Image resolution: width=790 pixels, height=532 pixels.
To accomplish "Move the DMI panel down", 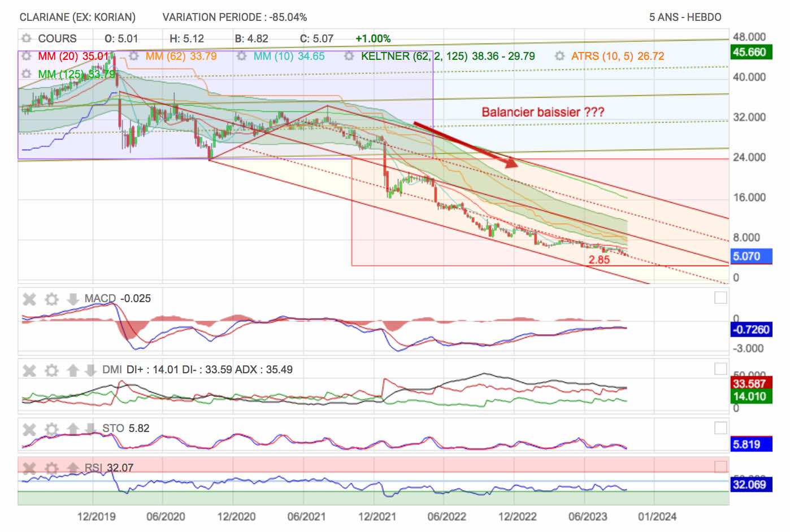I will point(90,370).
